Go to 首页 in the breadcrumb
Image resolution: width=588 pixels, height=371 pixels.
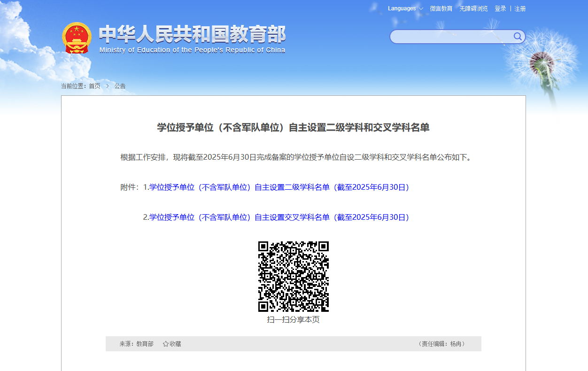(94, 86)
